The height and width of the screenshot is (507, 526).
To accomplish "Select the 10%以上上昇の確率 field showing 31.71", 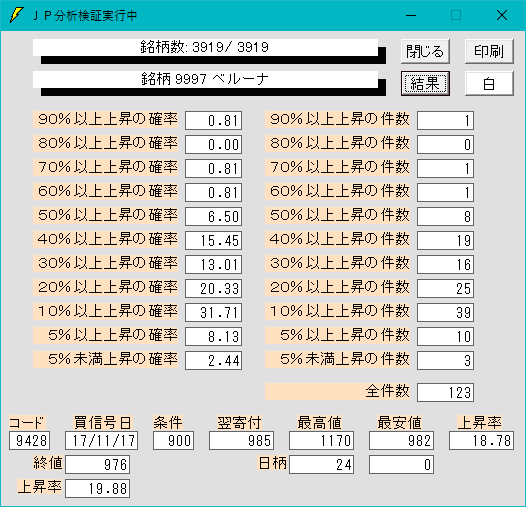I will 213,312.
